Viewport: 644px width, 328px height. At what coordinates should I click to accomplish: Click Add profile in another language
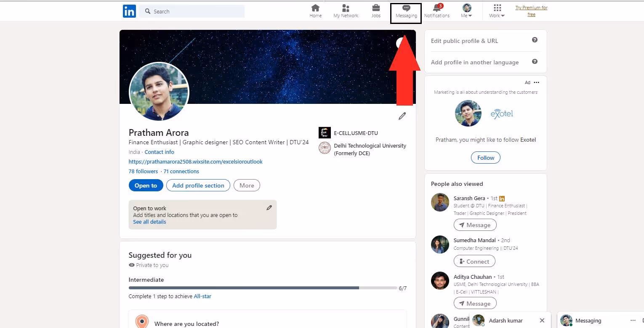tap(475, 62)
